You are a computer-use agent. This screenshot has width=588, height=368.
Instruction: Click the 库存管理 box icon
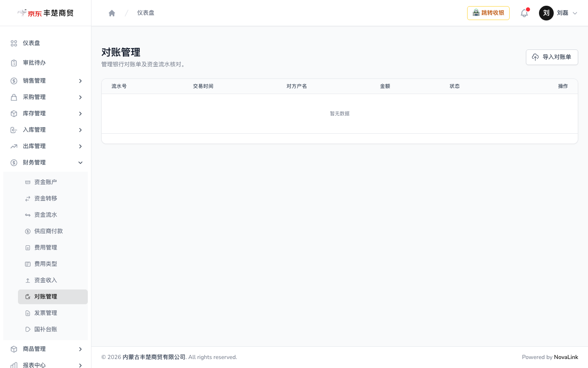(14, 114)
